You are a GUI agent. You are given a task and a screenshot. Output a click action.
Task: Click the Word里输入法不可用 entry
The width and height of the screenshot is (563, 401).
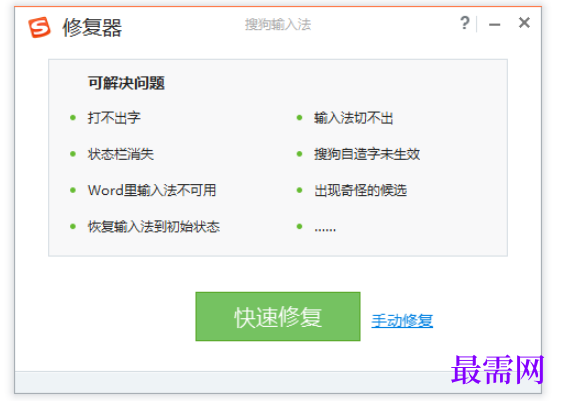click(152, 190)
